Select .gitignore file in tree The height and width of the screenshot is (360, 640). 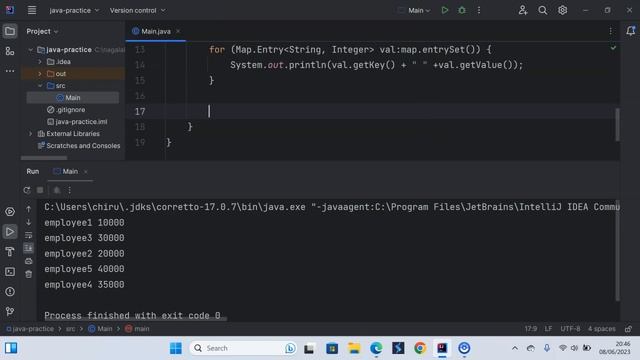point(66,110)
